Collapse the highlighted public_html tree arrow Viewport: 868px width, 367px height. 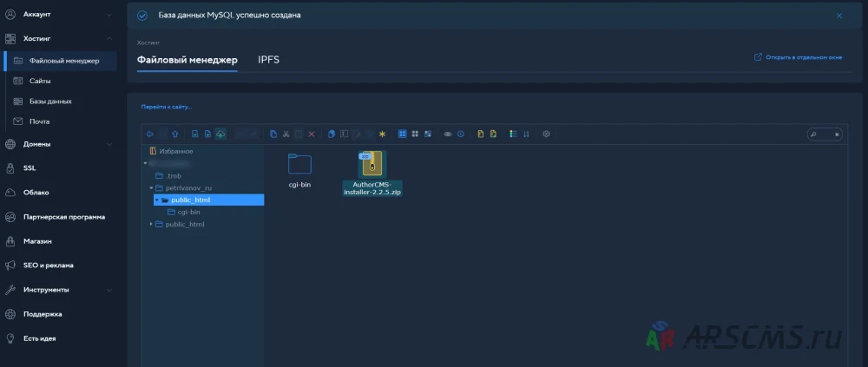pos(156,200)
